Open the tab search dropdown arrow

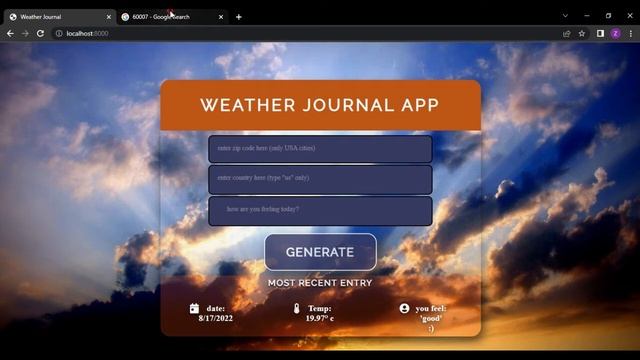tap(565, 16)
